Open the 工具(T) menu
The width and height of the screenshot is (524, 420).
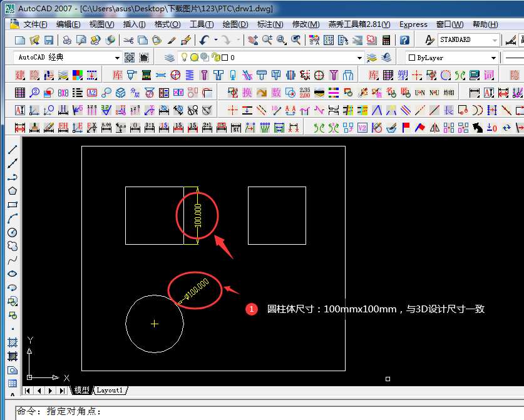pos(202,24)
